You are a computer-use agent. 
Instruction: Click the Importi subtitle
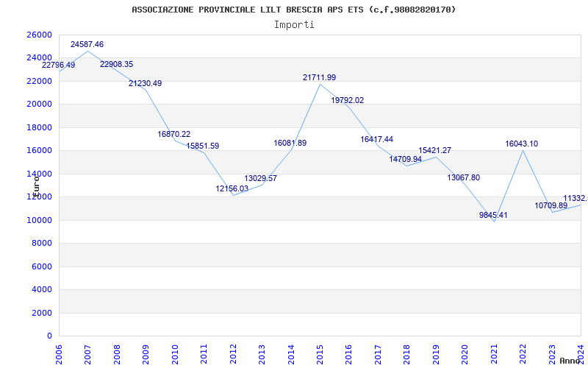point(294,25)
